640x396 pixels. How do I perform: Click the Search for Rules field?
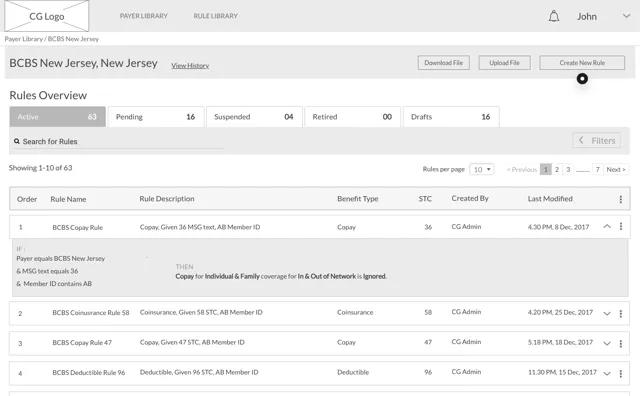118,141
